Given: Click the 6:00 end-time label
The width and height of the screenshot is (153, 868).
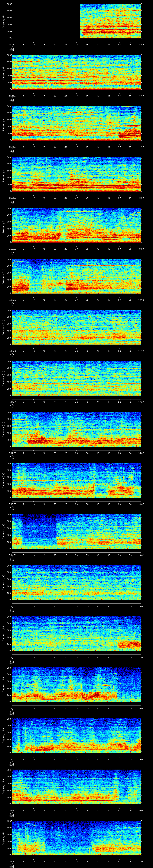Looking at the screenshot, I should click(x=141, y=96).
